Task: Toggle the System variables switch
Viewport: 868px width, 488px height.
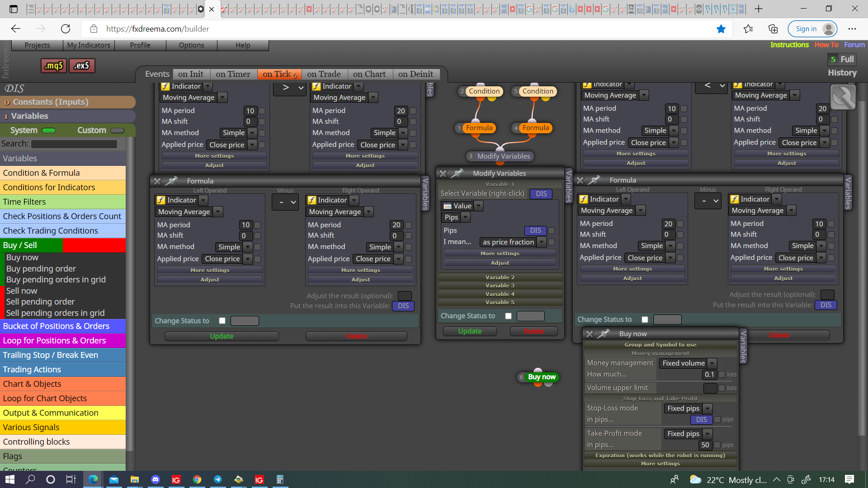Action: coord(48,131)
